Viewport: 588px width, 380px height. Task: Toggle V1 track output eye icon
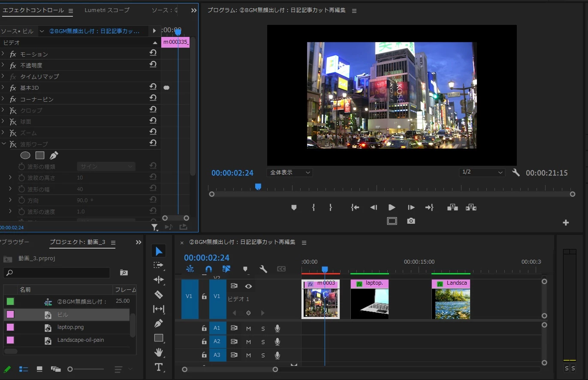pos(248,286)
